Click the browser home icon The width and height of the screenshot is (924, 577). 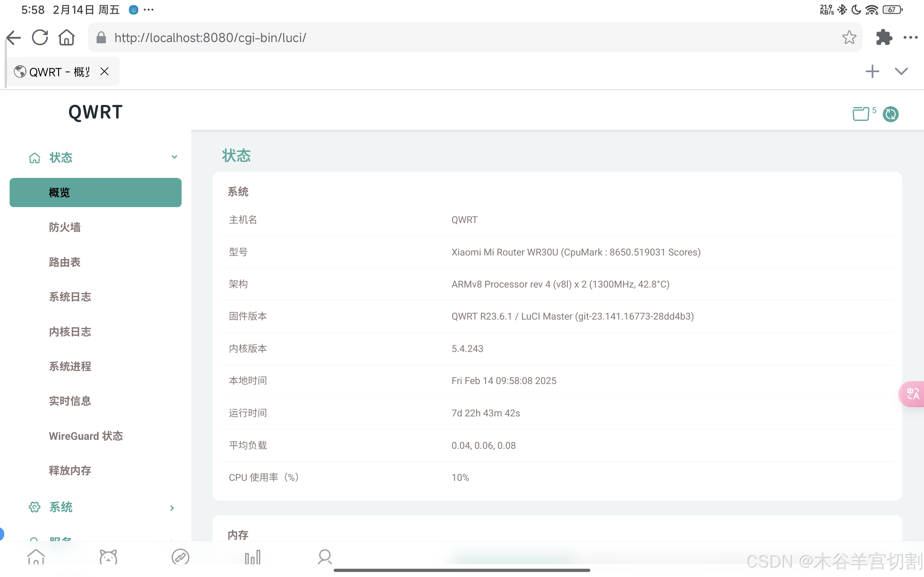(66, 38)
